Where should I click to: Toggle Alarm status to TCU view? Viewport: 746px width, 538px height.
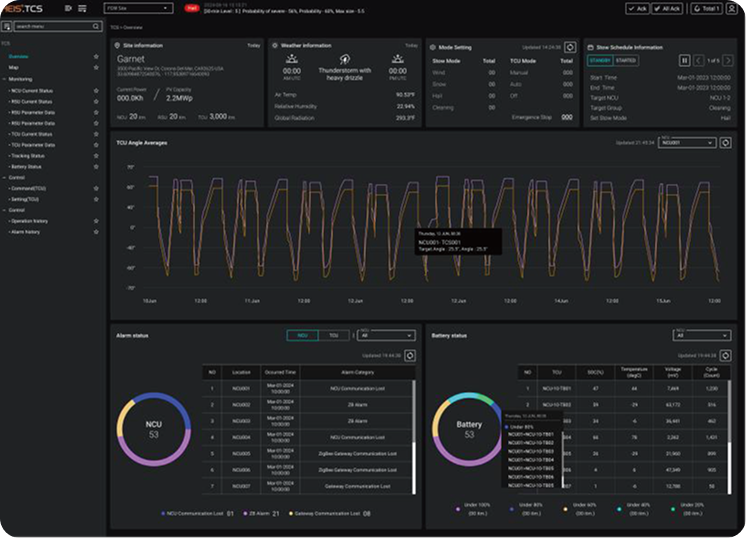coord(332,336)
